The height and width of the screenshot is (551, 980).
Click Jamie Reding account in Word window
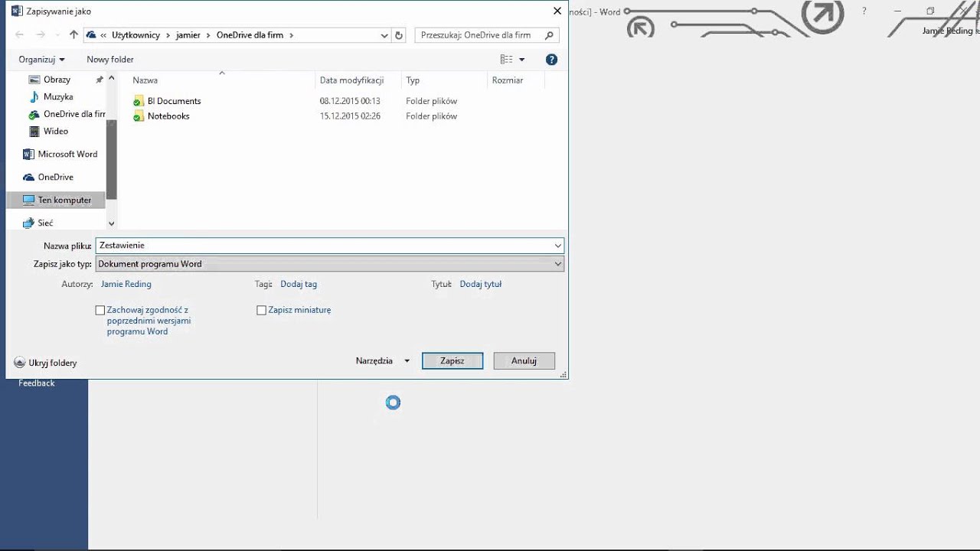(951, 31)
